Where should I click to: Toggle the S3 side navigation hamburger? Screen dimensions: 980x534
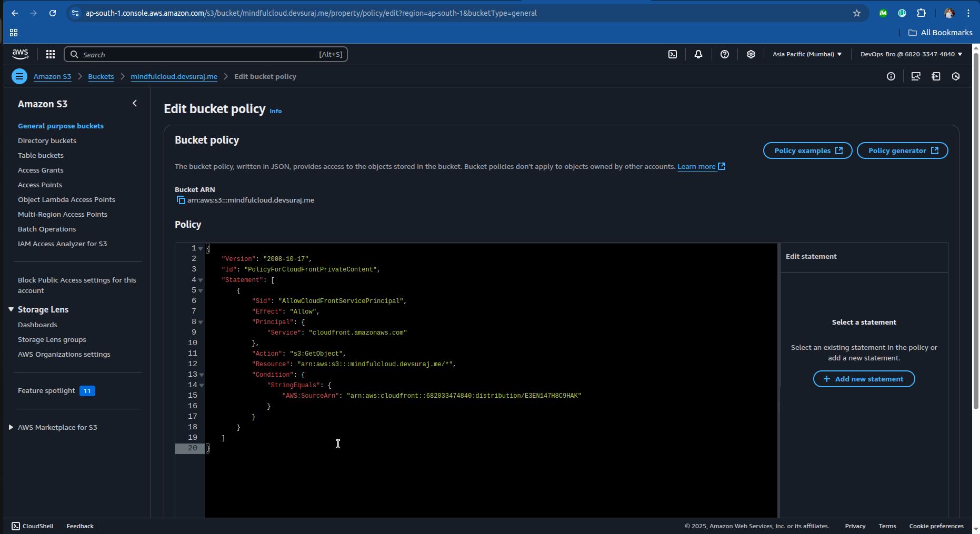click(19, 76)
